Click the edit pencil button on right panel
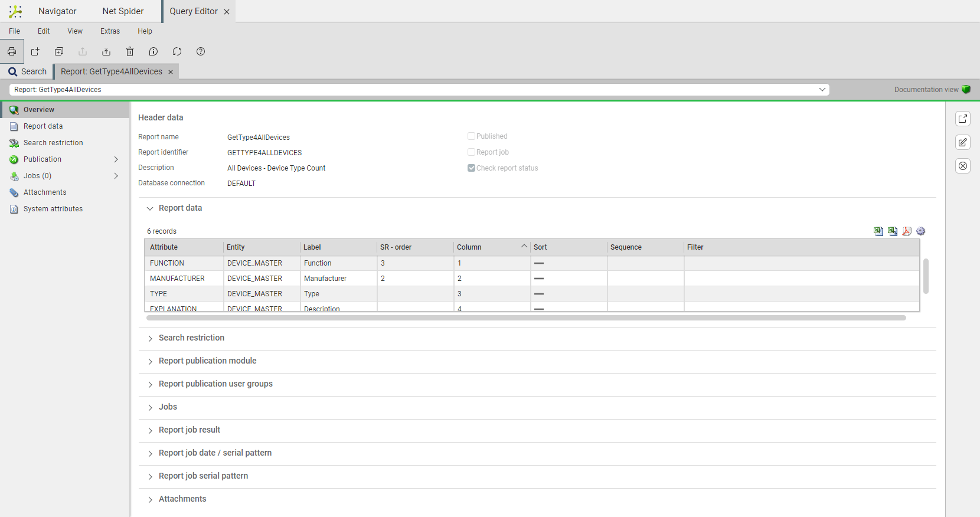 [x=963, y=142]
